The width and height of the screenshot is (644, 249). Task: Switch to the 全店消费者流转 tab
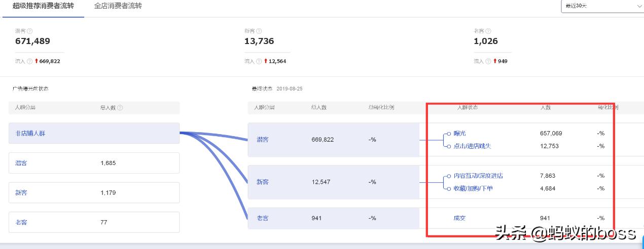(118, 6)
